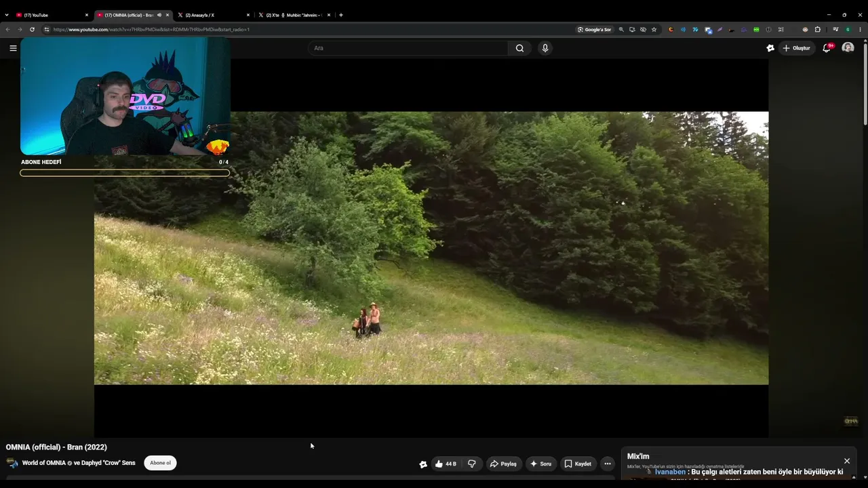Open the YouTube guide hamburger menu
This screenshot has height=488, width=868.
pos(13,48)
